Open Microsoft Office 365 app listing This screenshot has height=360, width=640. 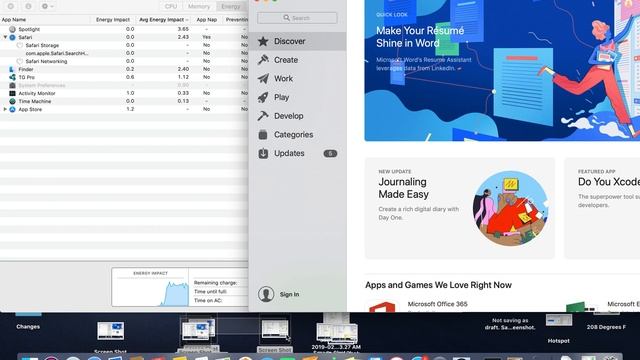[437, 304]
